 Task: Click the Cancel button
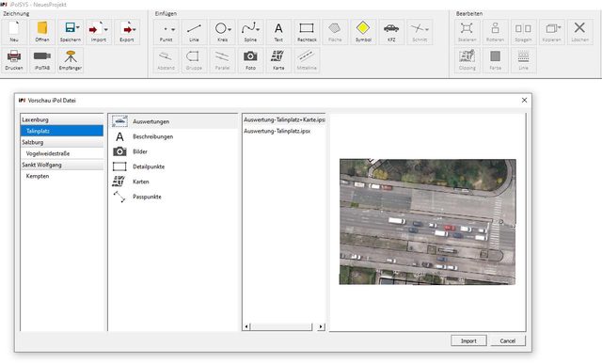(x=508, y=340)
